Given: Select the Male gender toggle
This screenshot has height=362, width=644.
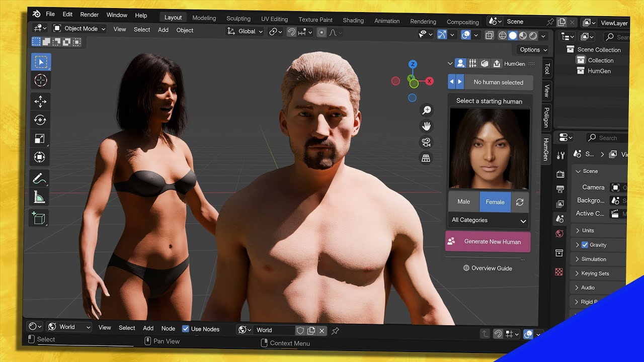Looking at the screenshot, I should pos(463,202).
